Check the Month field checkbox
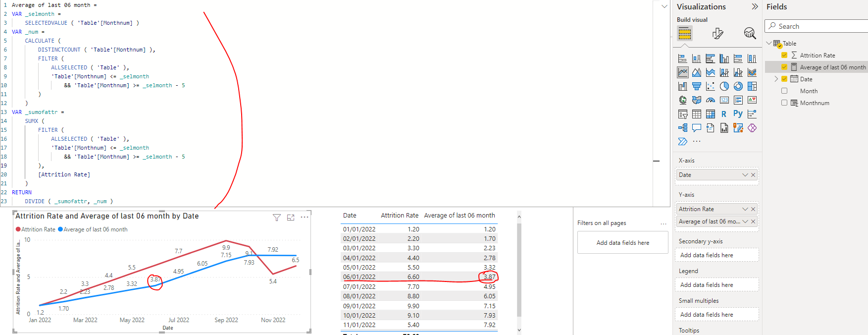Viewport: 868px width, 335px height. point(784,91)
